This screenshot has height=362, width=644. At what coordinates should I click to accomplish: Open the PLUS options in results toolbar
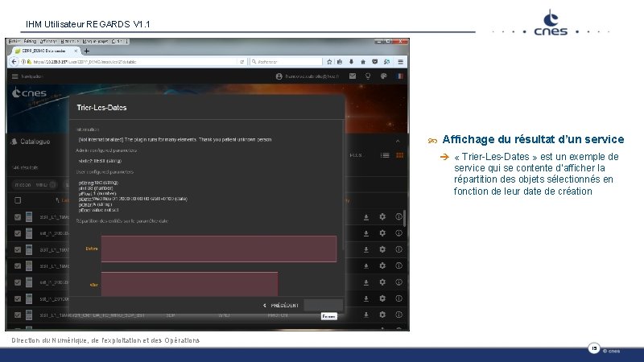click(x=356, y=155)
